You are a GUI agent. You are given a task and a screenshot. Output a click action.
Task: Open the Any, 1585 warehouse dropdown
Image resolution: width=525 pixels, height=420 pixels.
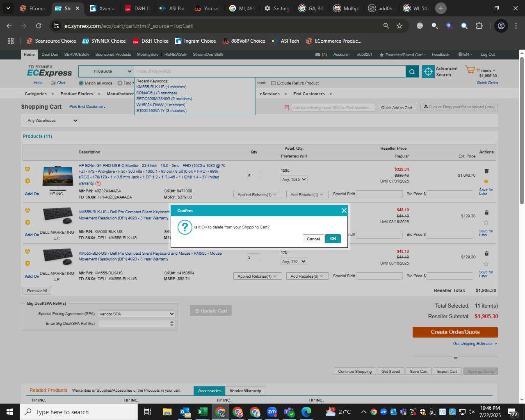pyautogui.click(x=294, y=180)
